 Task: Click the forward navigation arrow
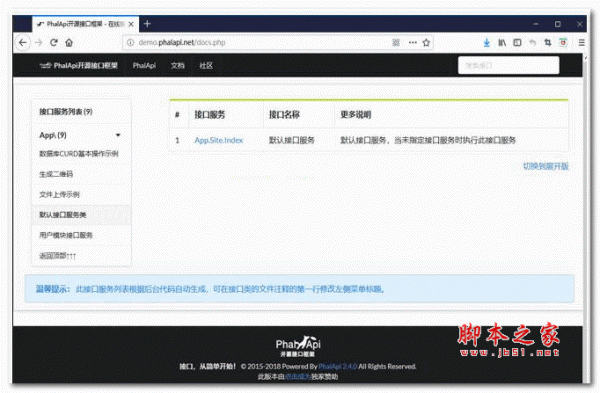click(38, 42)
